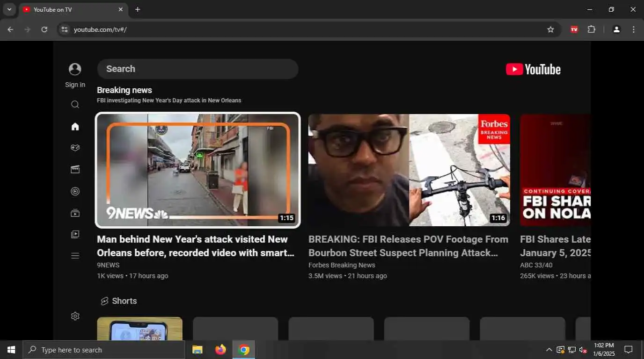The width and height of the screenshot is (644, 359).
Task: Launch Firefox from the taskbar
Action: tap(220, 350)
